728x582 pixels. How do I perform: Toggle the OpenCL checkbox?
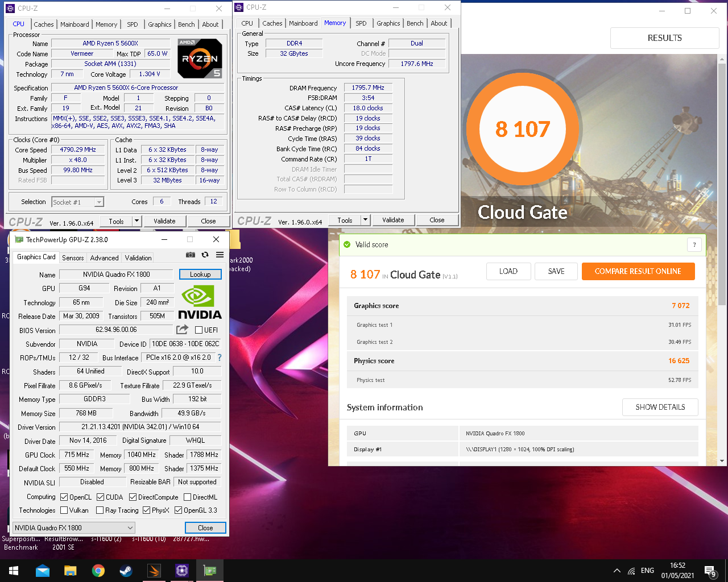click(x=64, y=497)
